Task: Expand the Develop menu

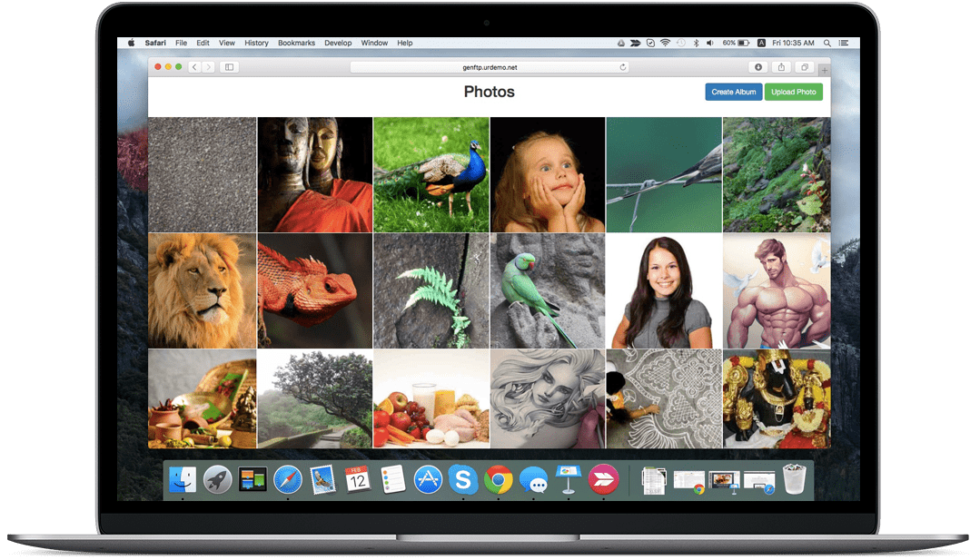Action: (338, 43)
